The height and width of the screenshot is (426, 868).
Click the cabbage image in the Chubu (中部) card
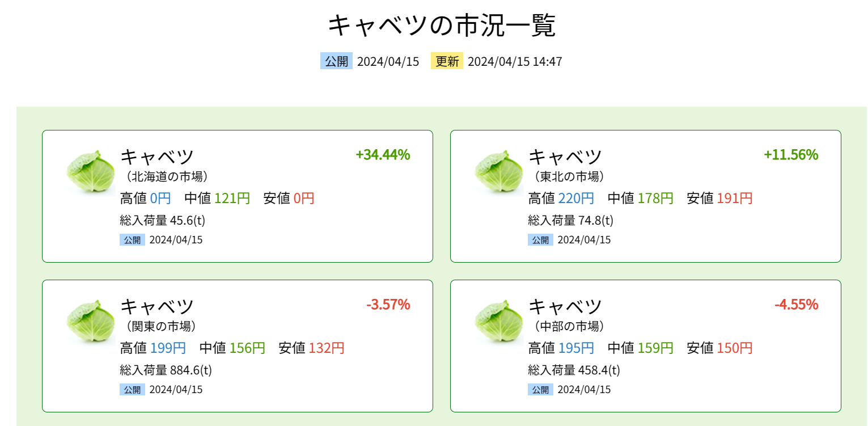click(499, 320)
